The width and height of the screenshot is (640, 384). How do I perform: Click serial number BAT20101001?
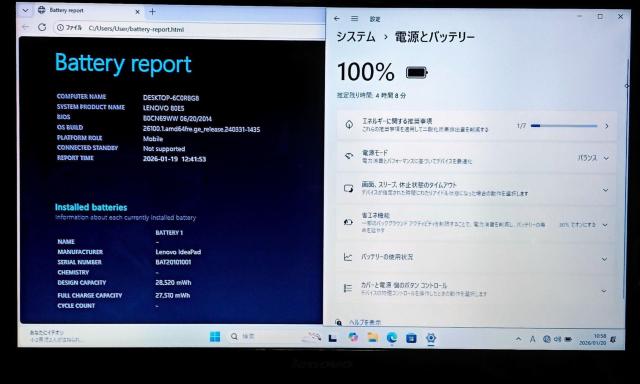[173, 262]
